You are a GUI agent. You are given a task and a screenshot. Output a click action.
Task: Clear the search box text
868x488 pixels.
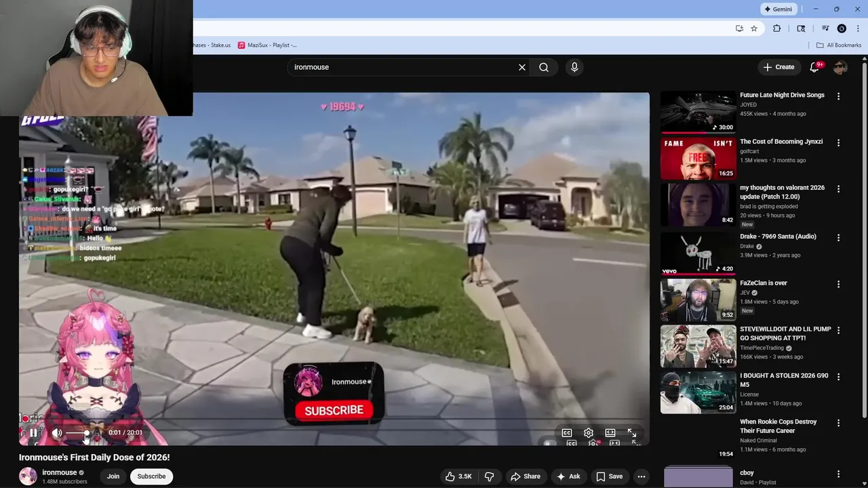522,67
